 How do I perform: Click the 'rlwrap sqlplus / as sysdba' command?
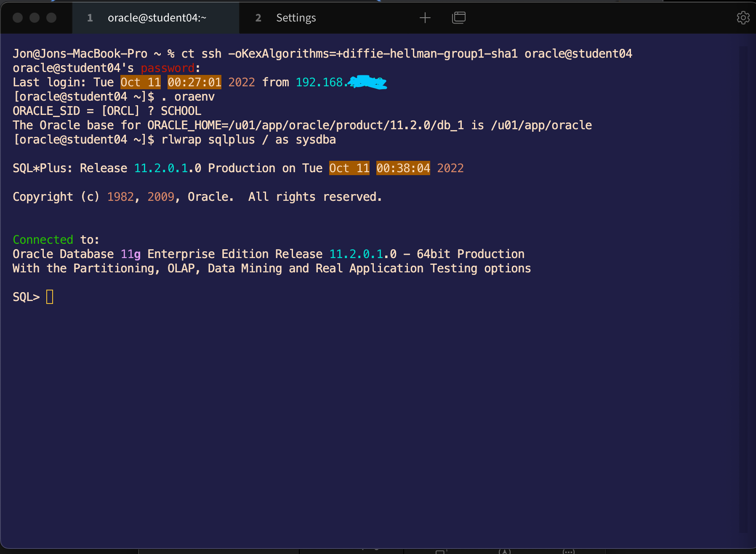(248, 139)
